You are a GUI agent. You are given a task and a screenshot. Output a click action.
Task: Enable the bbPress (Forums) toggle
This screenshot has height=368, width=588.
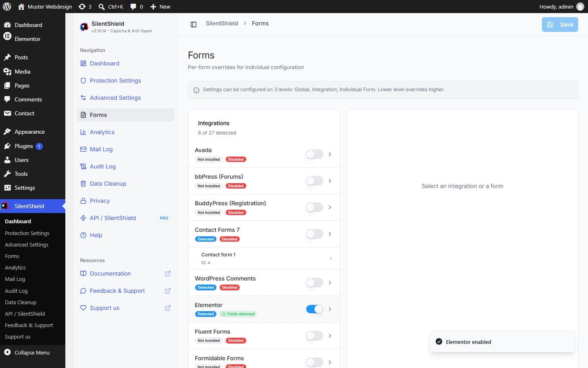314,181
